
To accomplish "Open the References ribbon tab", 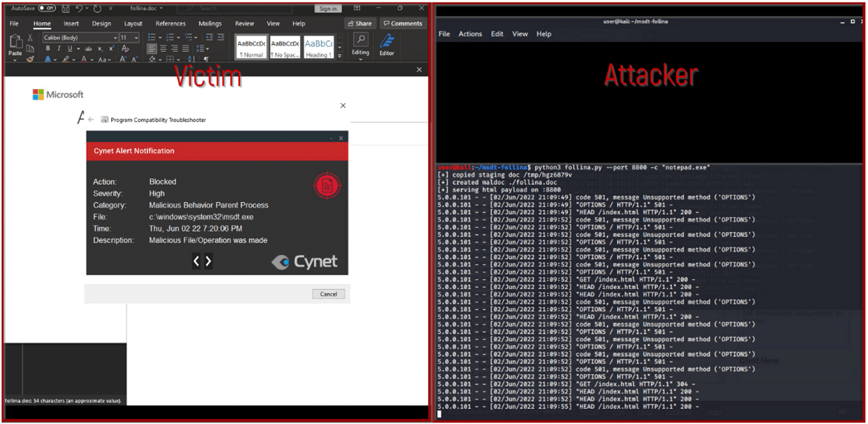I will tap(170, 24).
